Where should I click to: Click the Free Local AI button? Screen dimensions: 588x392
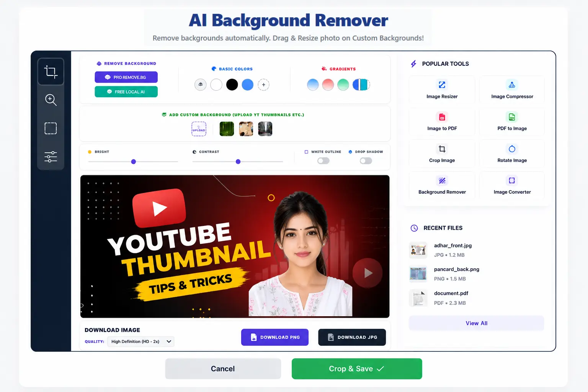pos(126,92)
